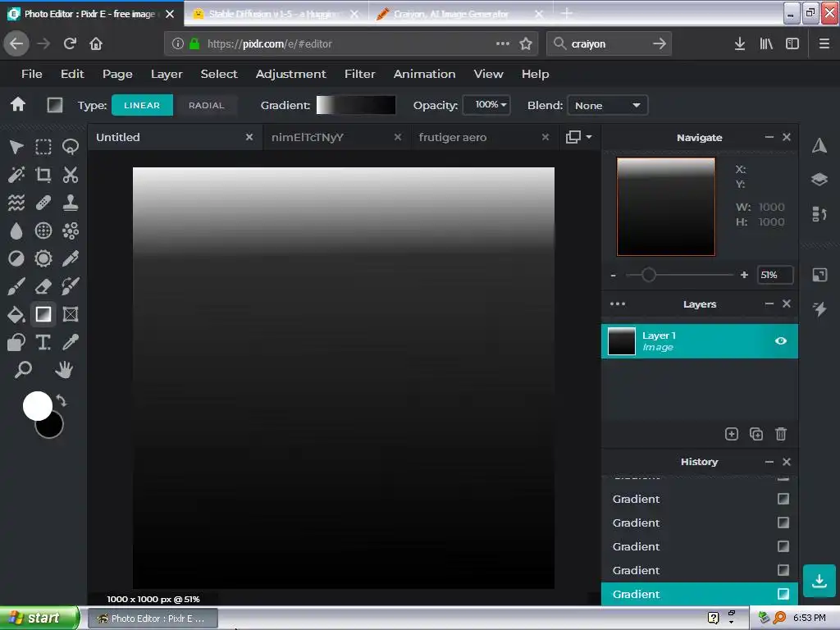Image resolution: width=840 pixels, height=630 pixels.
Task: Select the Paint Bucket fill tool
Action: 16,314
